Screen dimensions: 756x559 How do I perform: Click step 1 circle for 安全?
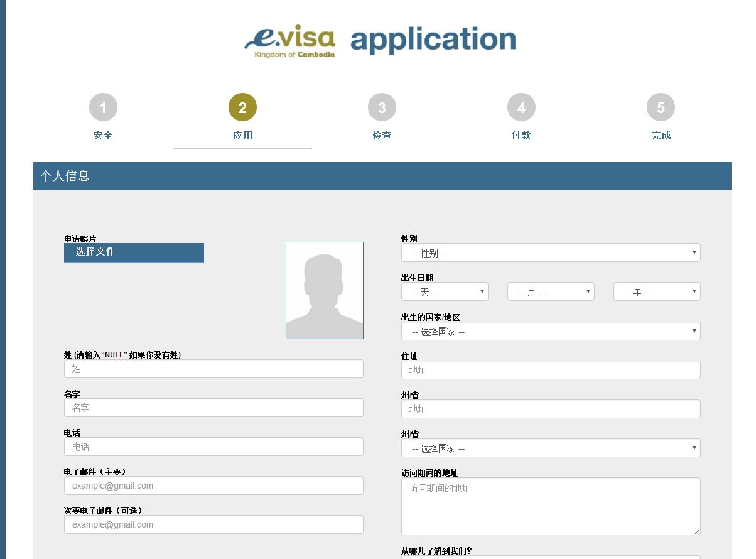pyautogui.click(x=103, y=108)
